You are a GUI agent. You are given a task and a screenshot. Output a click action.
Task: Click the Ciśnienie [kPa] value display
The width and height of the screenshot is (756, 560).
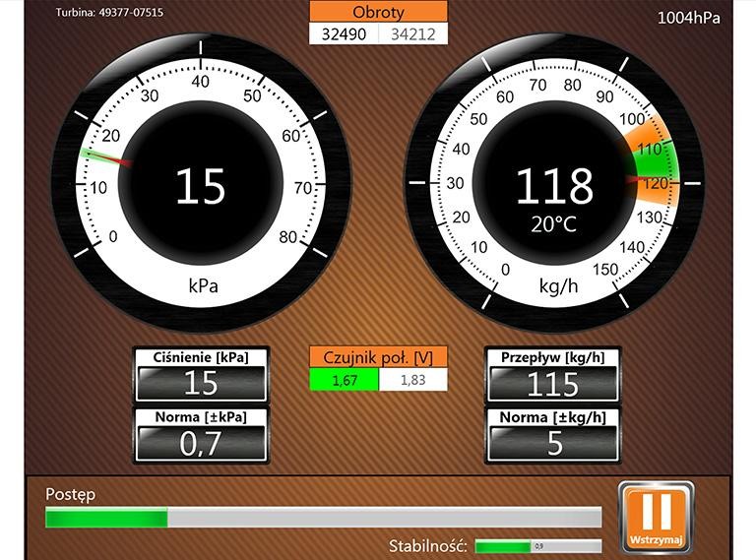201,383
